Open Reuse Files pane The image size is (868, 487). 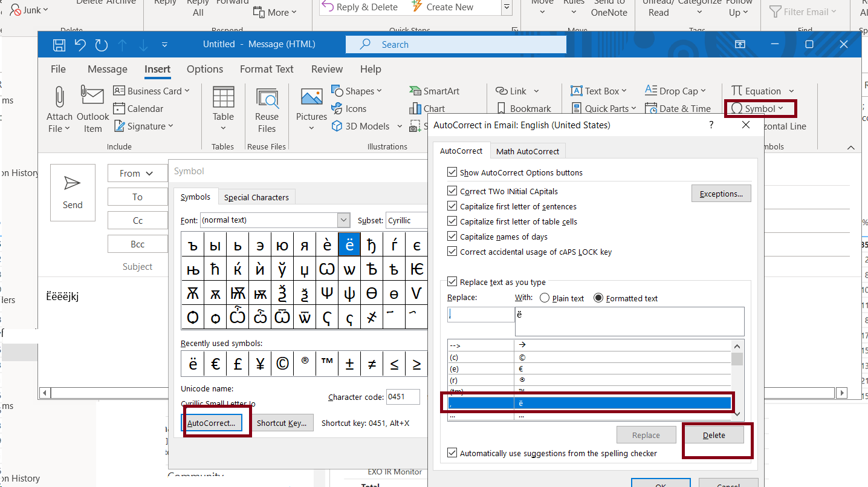tap(267, 110)
